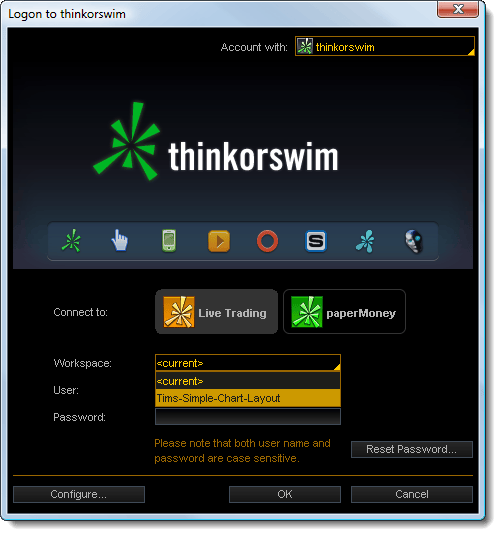Switch connection to Live Trading
The height and width of the screenshot is (536, 501).
pos(216,312)
